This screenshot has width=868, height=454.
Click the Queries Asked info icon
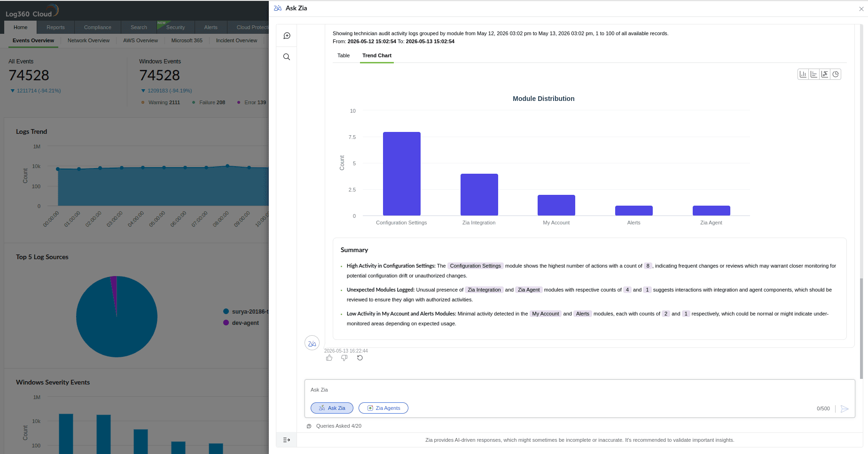(309, 426)
